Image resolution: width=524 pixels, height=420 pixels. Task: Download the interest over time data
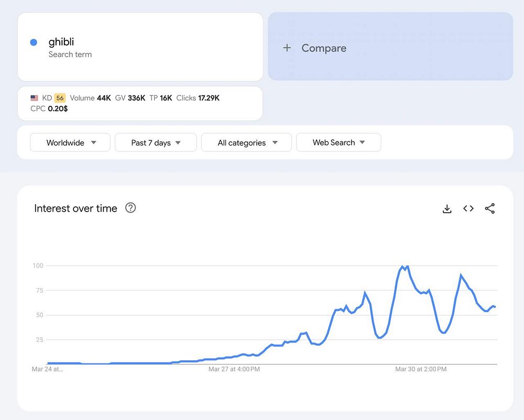coord(447,209)
